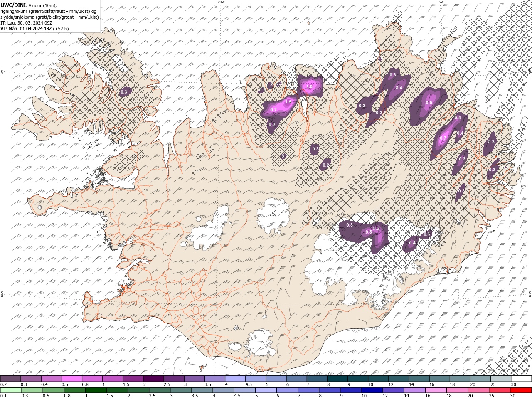The width and height of the screenshot is (532, 399).
Task: Click the 15W longitude label
Action: point(440,2)
